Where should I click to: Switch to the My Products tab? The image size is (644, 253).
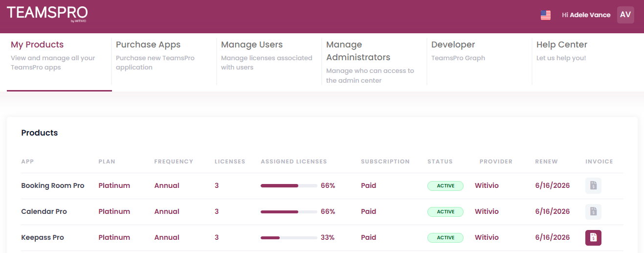pyautogui.click(x=37, y=45)
